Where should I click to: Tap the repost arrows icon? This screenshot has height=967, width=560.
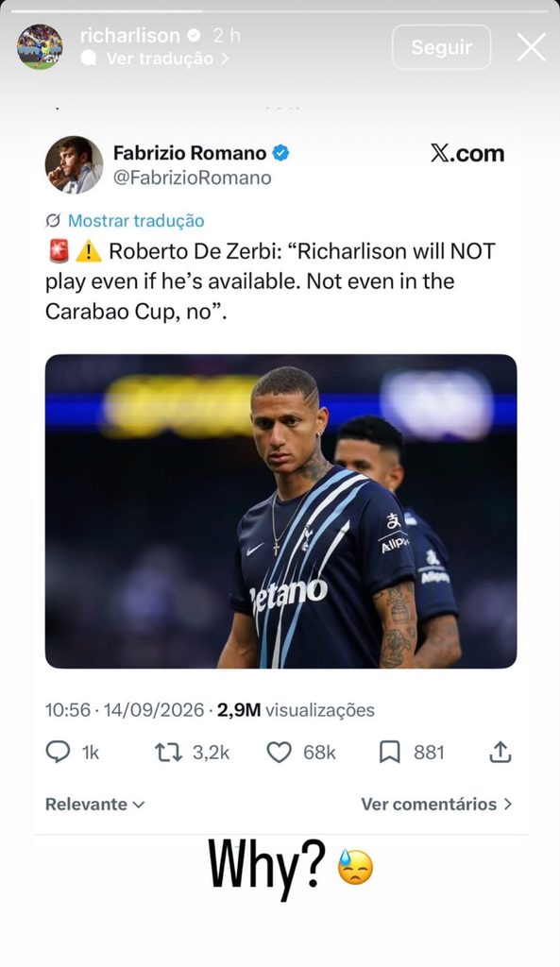[168, 753]
